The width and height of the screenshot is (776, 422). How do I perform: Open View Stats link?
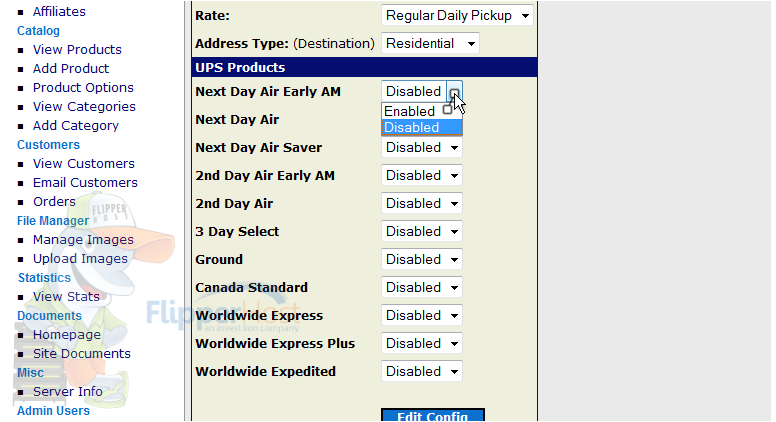[66, 296]
